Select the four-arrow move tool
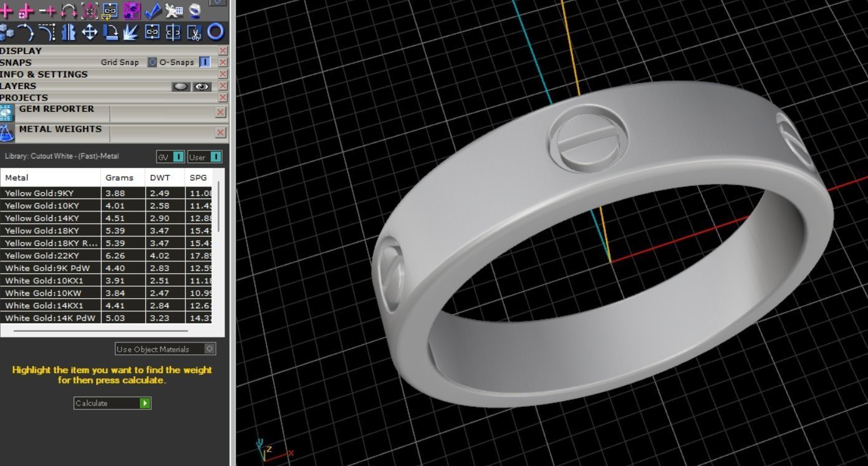The width and height of the screenshot is (868, 466). [89, 32]
